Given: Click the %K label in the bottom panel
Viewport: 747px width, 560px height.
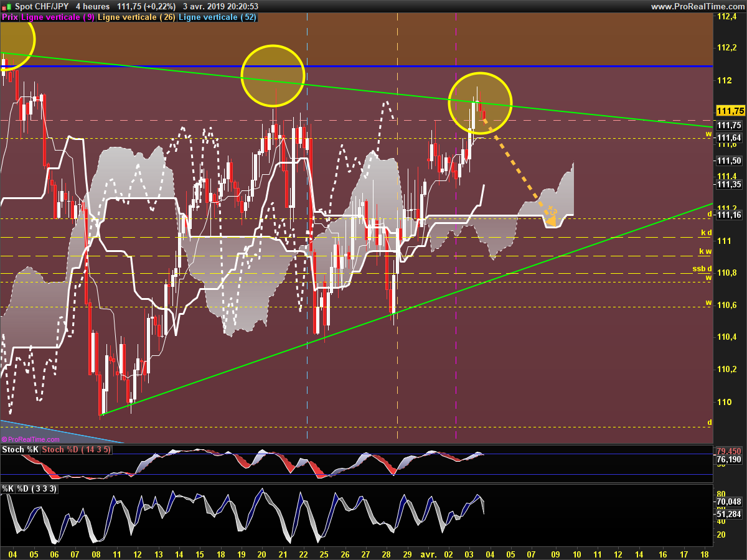Looking at the screenshot, I should coord(8,488).
